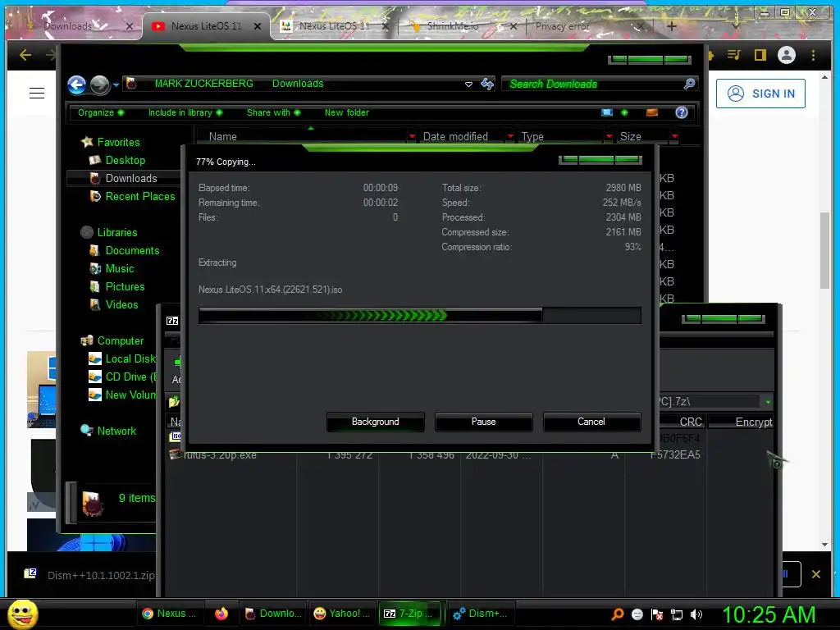Screen dimensions: 840x630
Task: Switch to Firefox on the taskbar
Action: coord(221,614)
